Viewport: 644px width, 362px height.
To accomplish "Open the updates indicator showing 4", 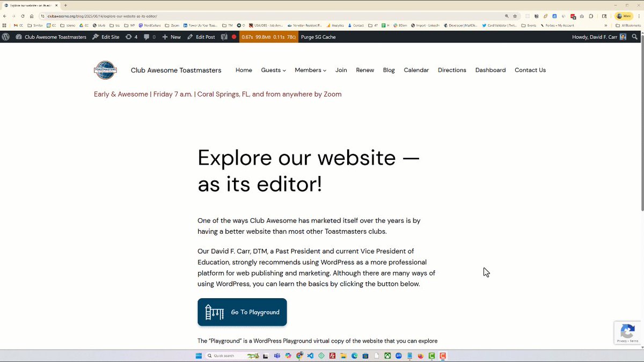I will 131,37.
